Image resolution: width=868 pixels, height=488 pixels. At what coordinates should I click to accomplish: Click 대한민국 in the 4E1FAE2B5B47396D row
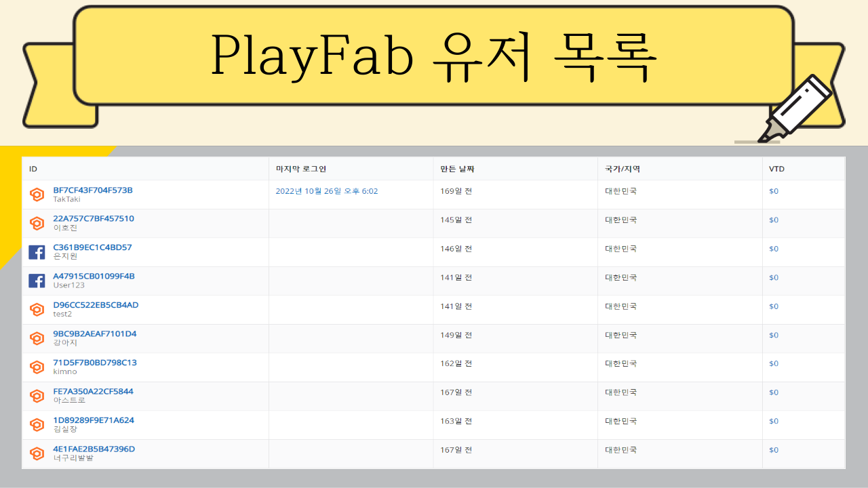(x=621, y=450)
